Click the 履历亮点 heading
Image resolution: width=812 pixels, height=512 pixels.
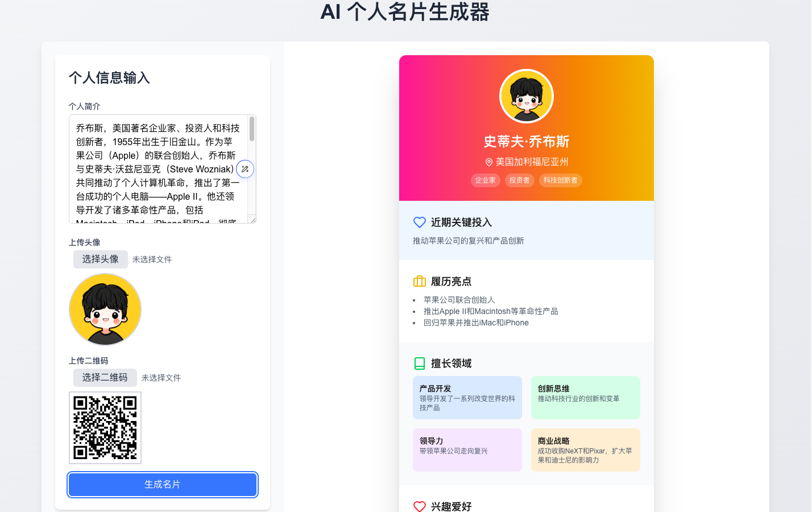tap(451, 282)
